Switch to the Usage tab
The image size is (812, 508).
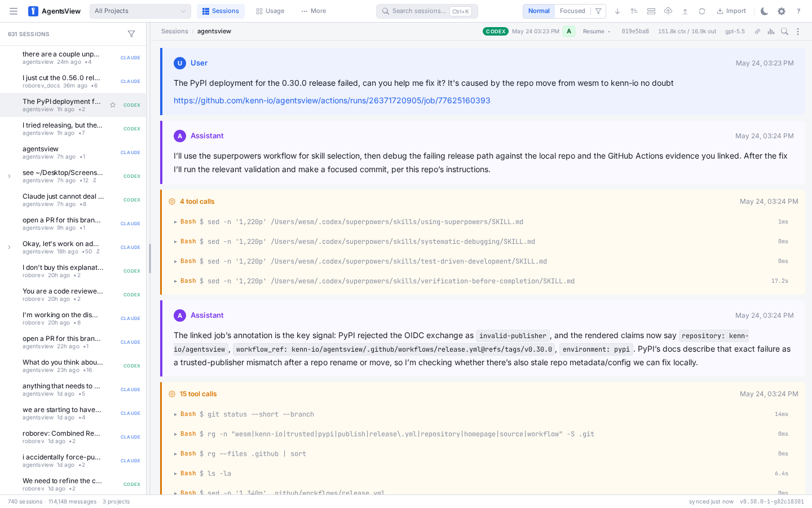point(270,11)
